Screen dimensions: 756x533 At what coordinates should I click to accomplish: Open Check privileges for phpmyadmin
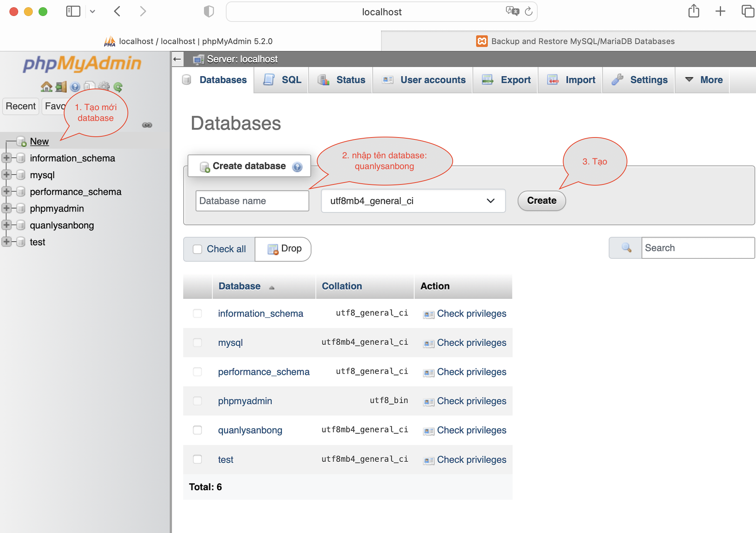(471, 401)
